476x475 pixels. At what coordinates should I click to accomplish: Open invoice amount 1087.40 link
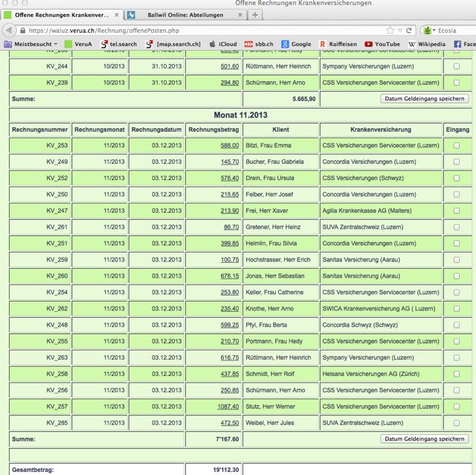pyautogui.click(x=228, y=407)
